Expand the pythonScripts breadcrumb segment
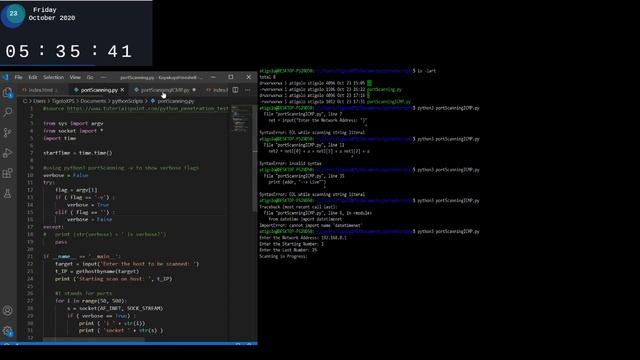640x360 pixels. point(127,101)
